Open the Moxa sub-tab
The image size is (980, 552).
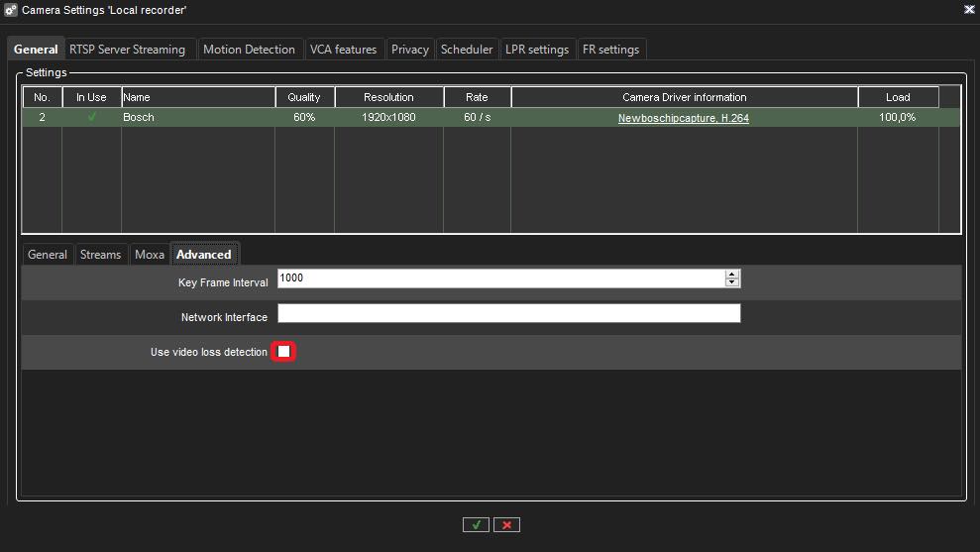(x=150, y=255)
